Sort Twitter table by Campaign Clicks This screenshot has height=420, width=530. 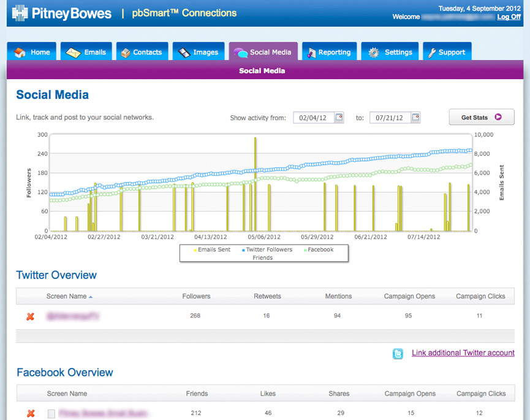pos(480,296)
